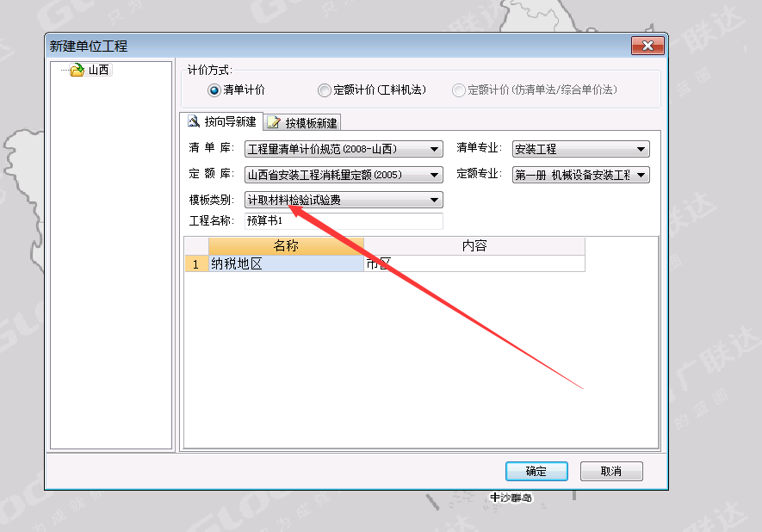
Task: Select row number 1 header
Action: [x=196, y=263]
